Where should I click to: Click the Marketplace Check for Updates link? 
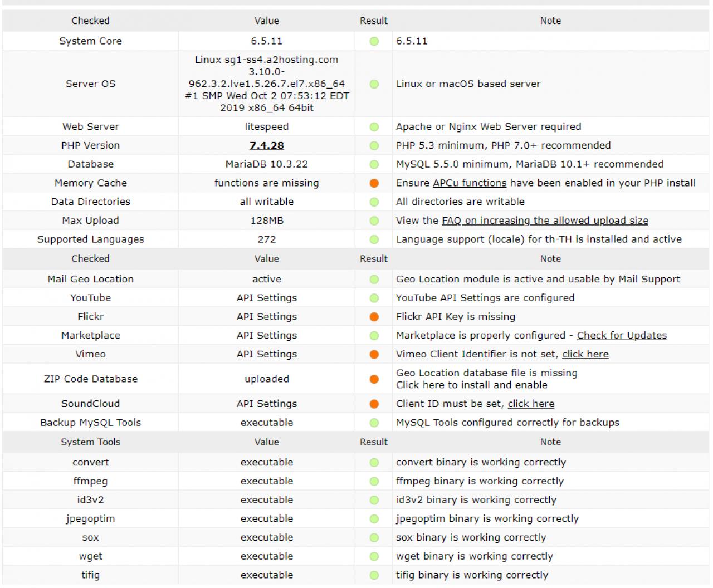pos(622,335)
